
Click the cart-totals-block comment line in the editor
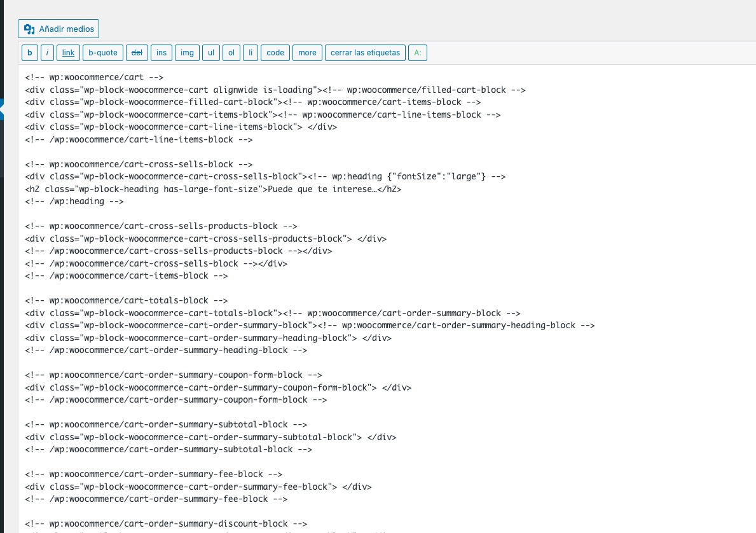pos(127,300)
